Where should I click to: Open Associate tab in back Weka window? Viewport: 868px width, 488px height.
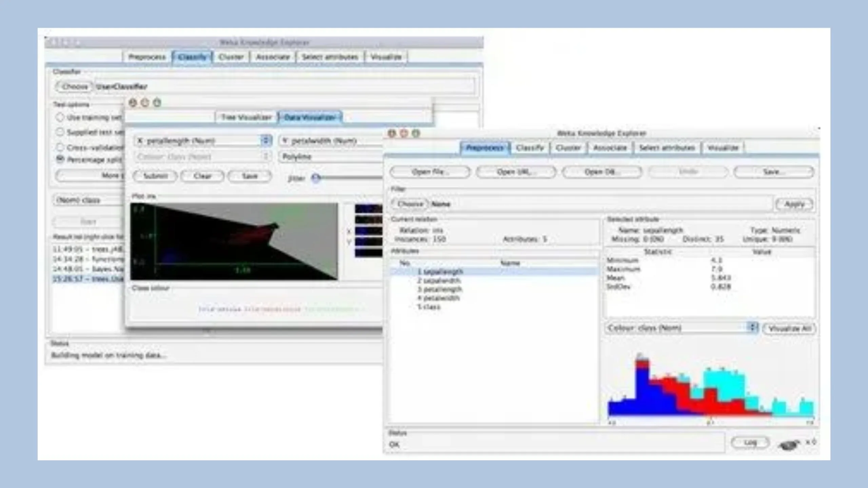point(273,57)
